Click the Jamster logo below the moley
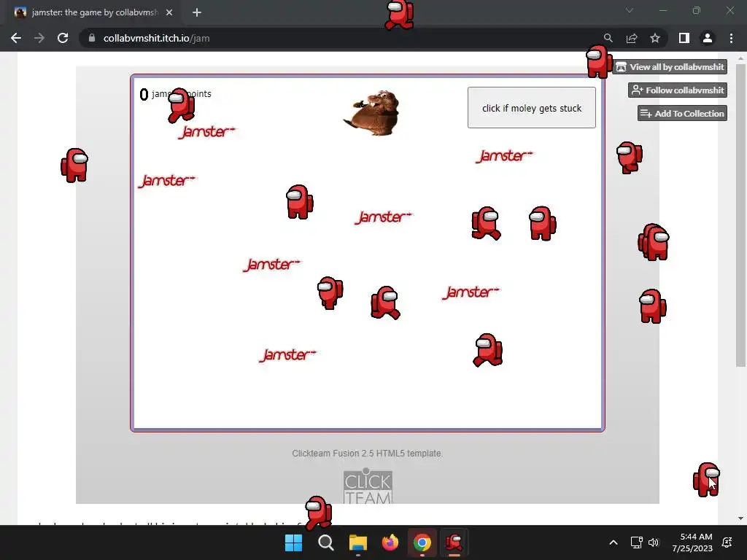747x560 pixels. (384, 217)
